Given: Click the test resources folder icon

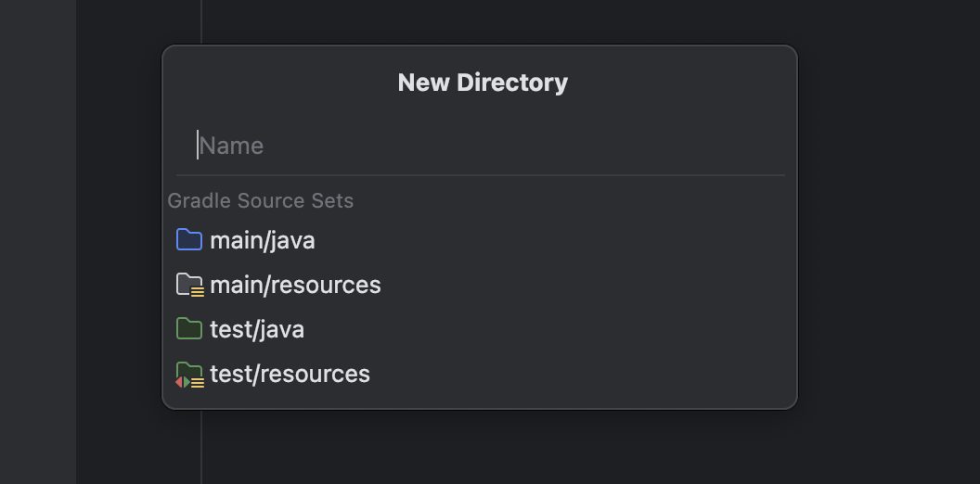Looking at the screenshot, I should (189, 375).
